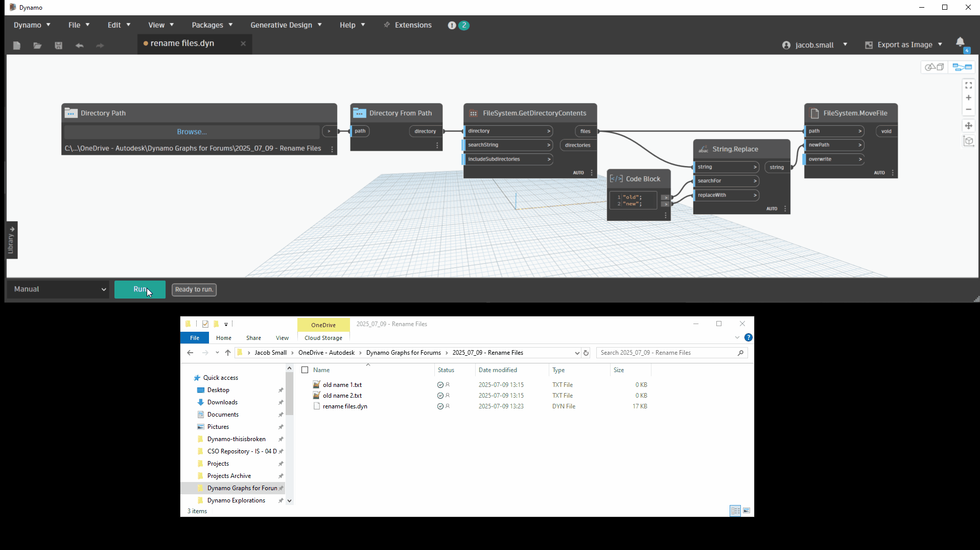Toggle the select-all checkbox in Explorer header
980x550 pixels.
click(305, 370)
